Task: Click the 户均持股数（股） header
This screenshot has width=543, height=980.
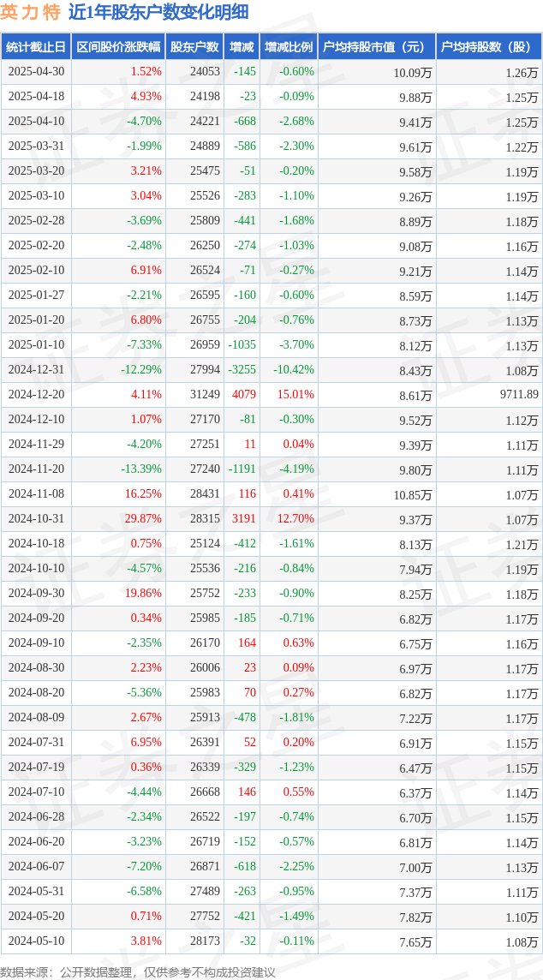Action: [489, 47]
